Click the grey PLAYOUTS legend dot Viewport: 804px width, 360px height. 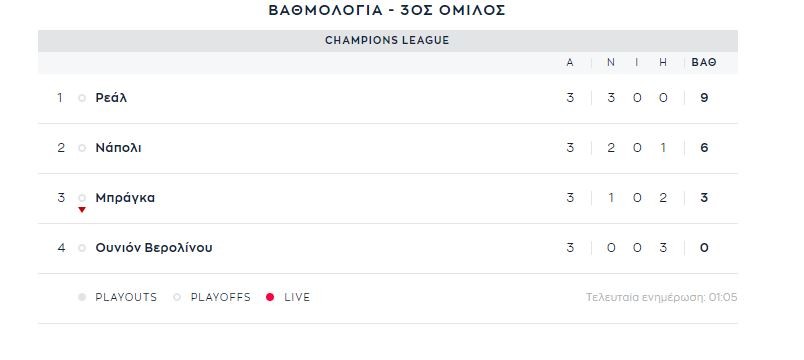82,297
